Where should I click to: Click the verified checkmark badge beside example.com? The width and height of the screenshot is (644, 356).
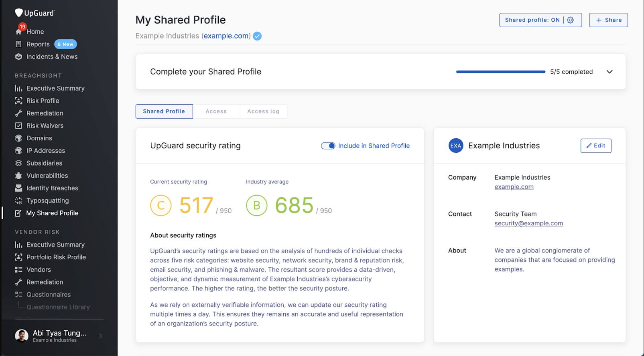pyautogui.click(x=257, y=36)
